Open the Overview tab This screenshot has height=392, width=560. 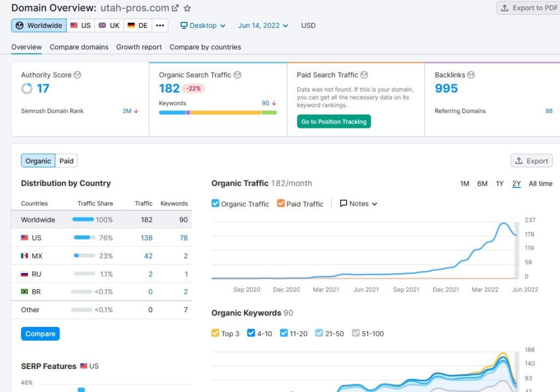click(26, 47)
